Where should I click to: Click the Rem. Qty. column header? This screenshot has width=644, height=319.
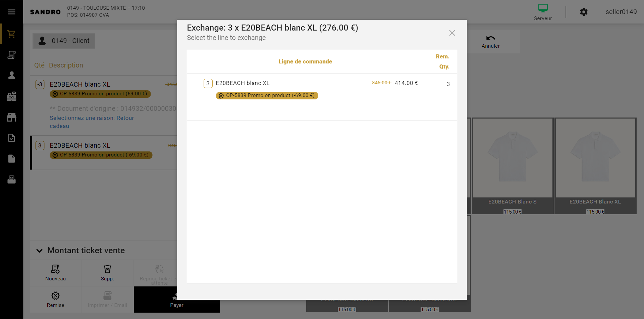[443, 61]
